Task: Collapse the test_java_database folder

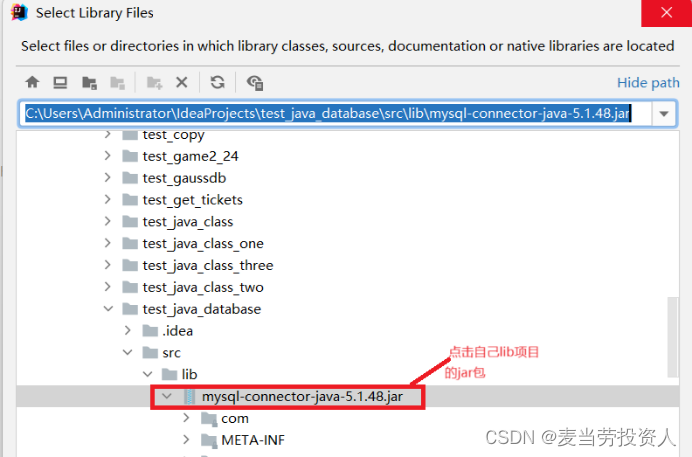Action: pyautogui.click(x=108, y=309)
